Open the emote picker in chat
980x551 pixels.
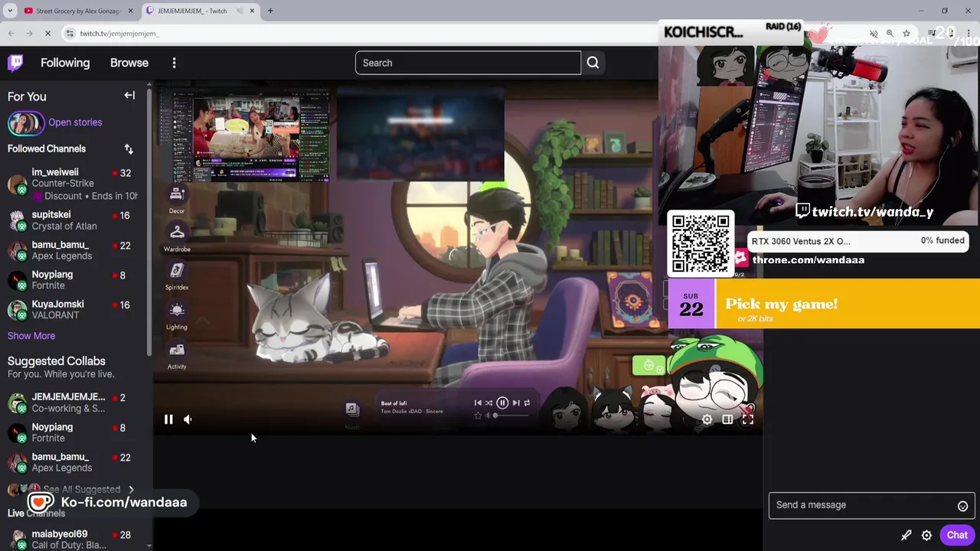962,506
